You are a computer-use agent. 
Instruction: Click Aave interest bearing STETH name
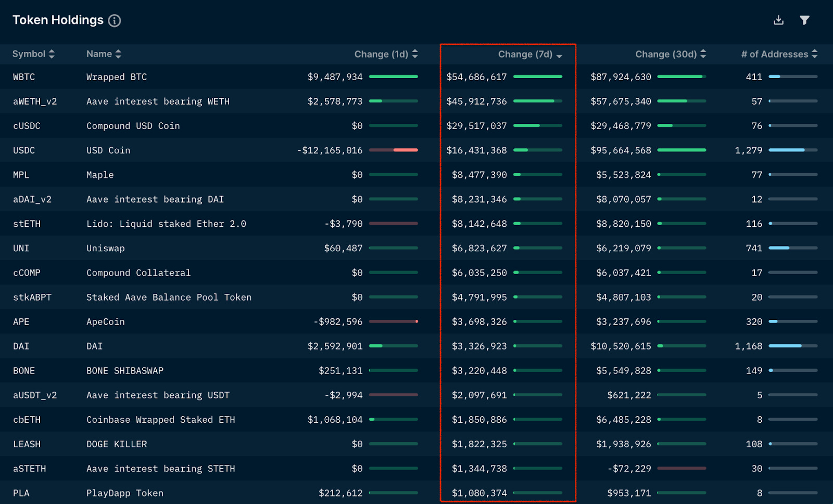[160, 468]
